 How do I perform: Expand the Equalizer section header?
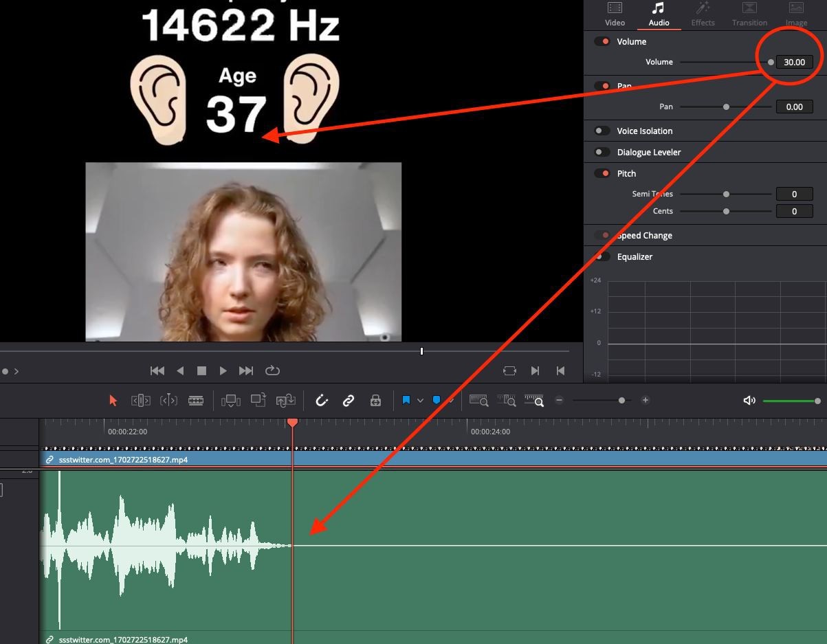(635, 256)
